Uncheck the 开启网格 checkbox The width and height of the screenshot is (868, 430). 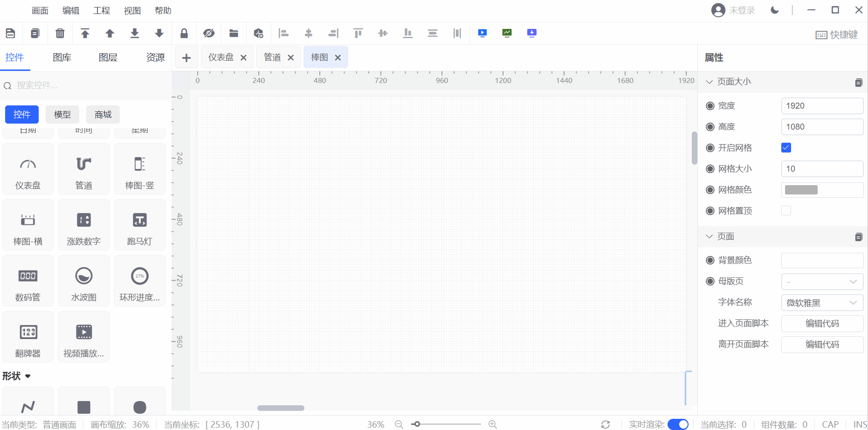[x=786, y=148]
